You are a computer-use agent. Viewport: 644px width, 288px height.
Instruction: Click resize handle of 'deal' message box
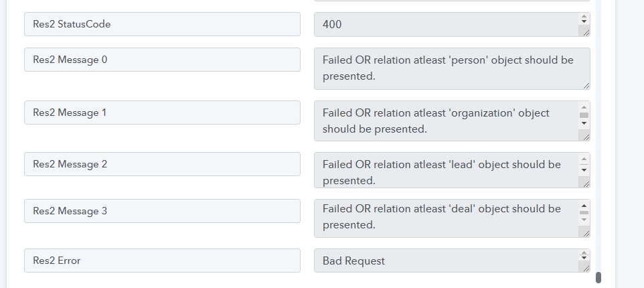(586, 233)
